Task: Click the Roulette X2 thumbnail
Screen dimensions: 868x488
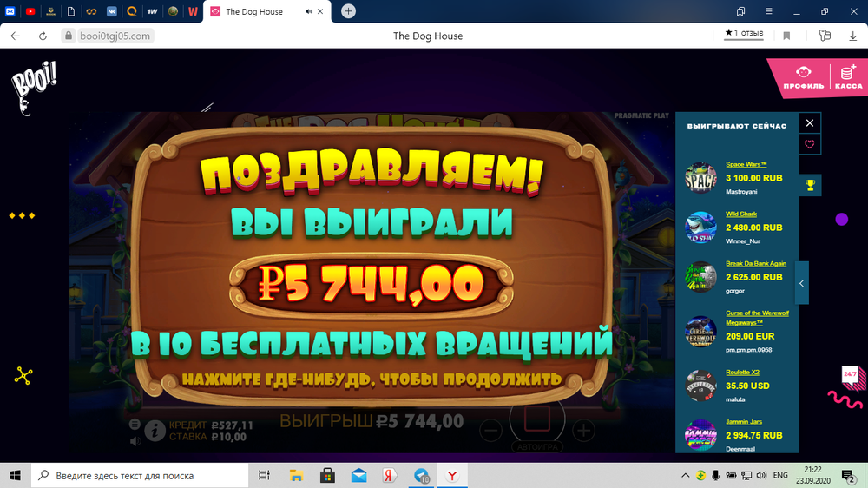Action: (700, 386)
